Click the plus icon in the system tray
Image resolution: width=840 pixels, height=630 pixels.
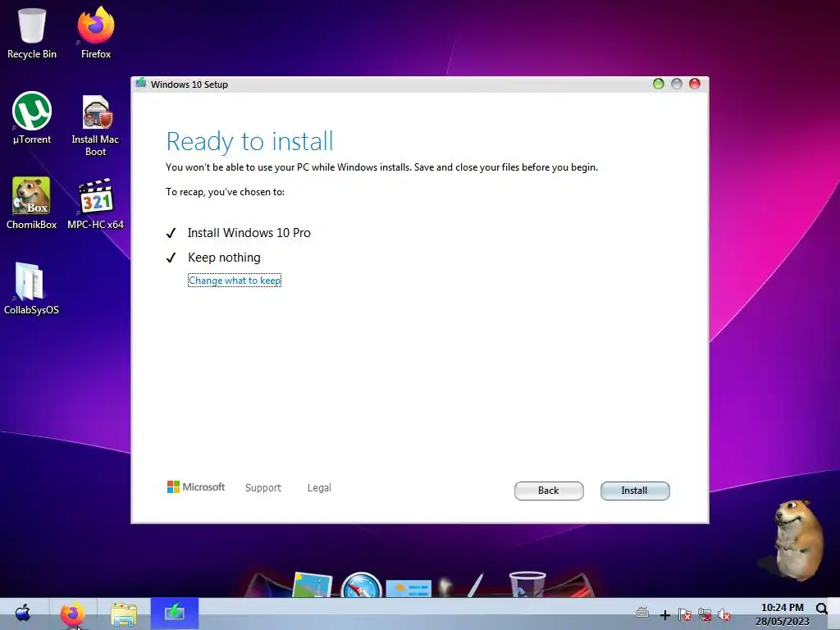[x=664, y=615]
